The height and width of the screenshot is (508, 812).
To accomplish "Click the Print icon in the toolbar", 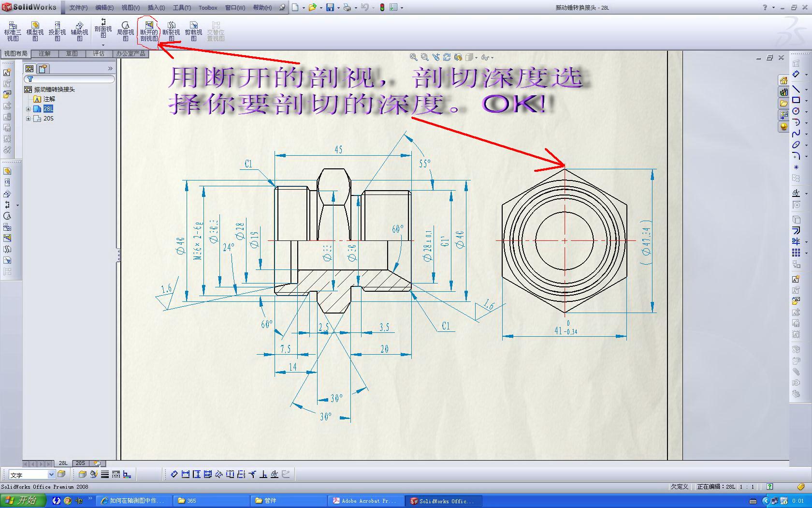I will pyautogui.click(x=347, y=7).
